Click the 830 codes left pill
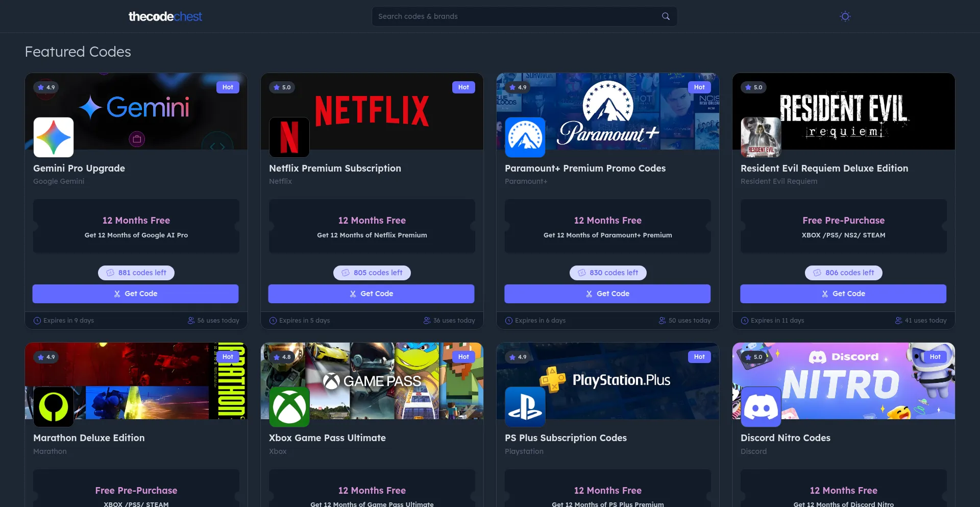Screen dimensions: 980x507 click(x=608, y=273)
